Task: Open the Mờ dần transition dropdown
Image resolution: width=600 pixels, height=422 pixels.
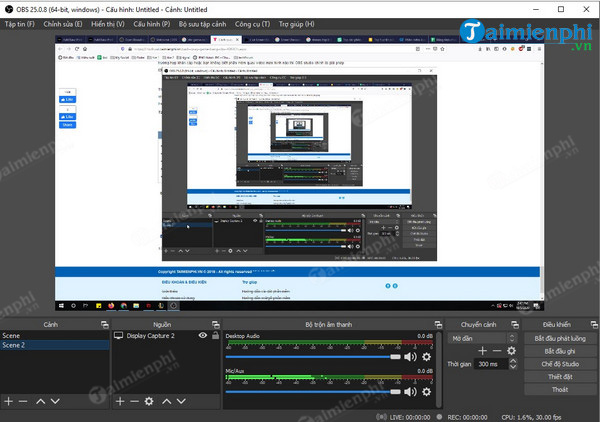Action: (x=482, y=338)
